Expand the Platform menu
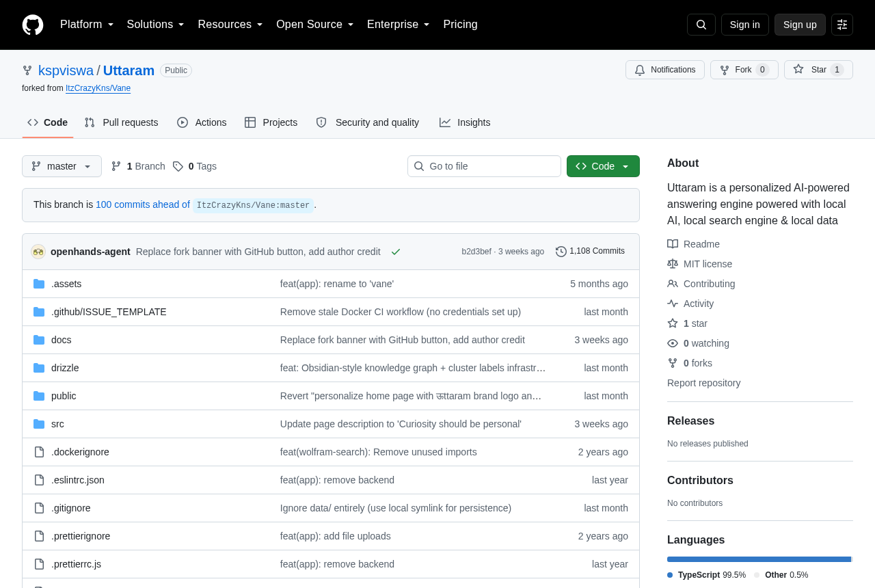Screen dimensions: 875x588 (x=87, y=25)
